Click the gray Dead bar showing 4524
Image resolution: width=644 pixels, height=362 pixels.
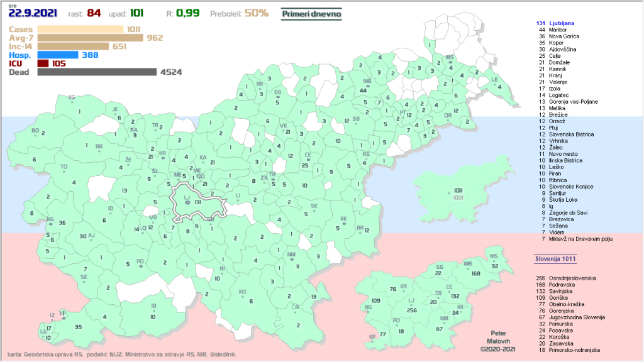pyautogui.click(x=97, y=72)
